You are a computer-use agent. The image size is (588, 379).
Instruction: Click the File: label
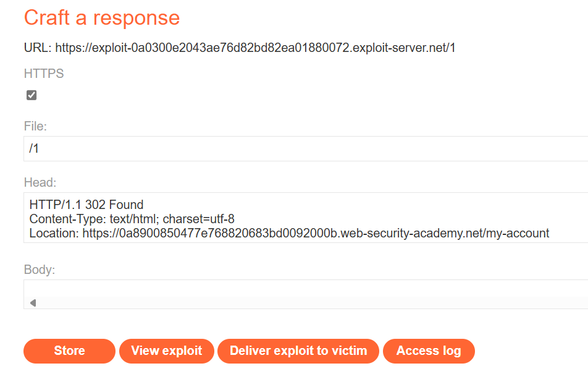[35, 126]
